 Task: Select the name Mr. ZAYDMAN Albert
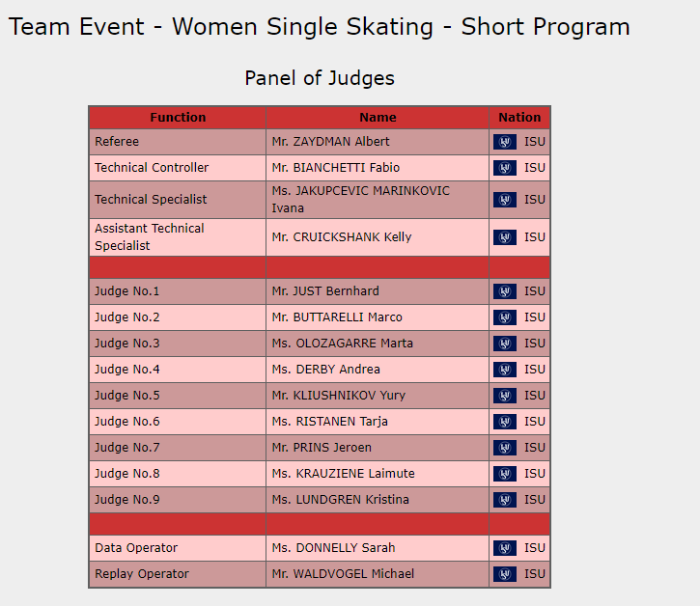point(330,142)
